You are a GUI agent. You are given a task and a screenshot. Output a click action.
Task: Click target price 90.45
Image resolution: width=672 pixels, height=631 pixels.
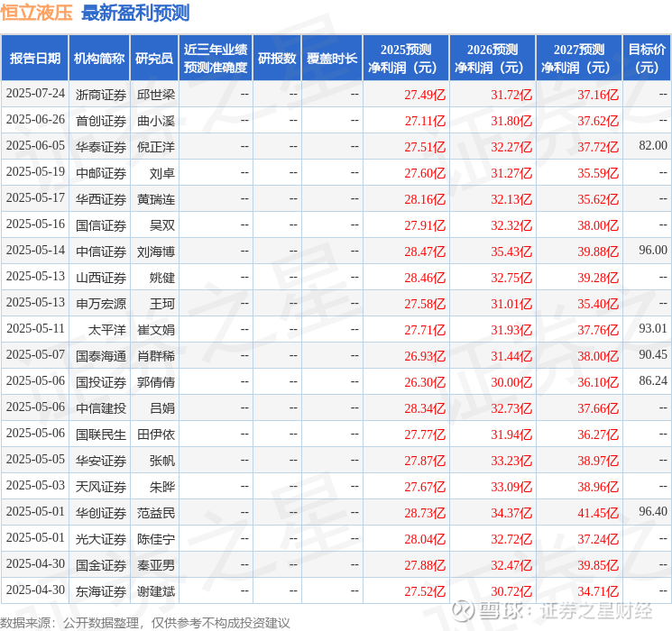point(653,354)
